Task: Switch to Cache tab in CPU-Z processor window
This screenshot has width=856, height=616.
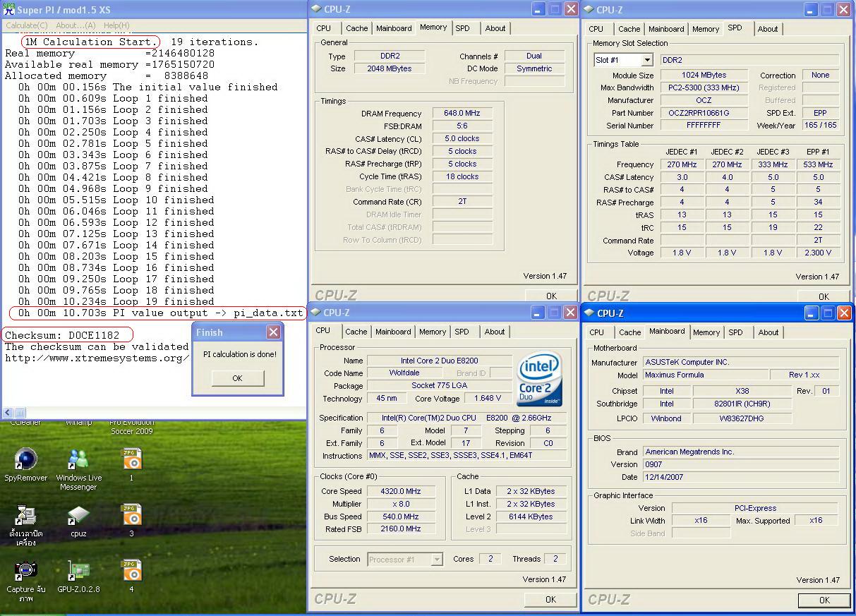Action: tap(356, 332)
